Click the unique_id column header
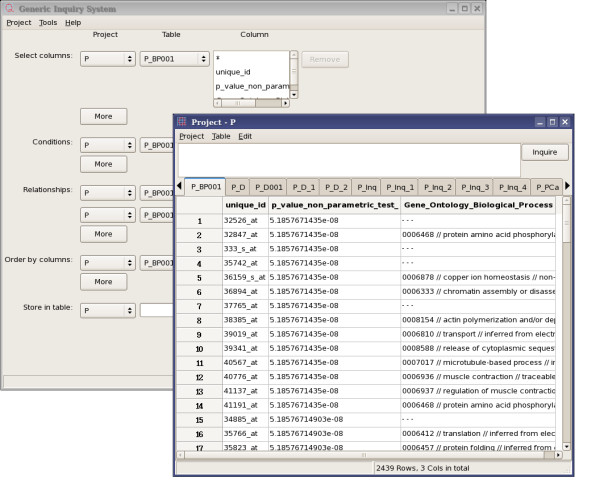 click(x=245, y=205)
